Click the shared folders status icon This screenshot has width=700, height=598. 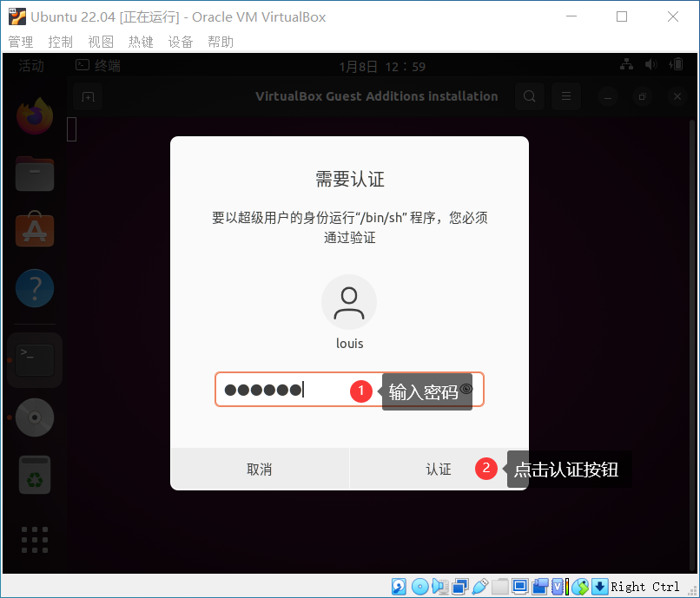pyautogui.click(x=500, y=586)
